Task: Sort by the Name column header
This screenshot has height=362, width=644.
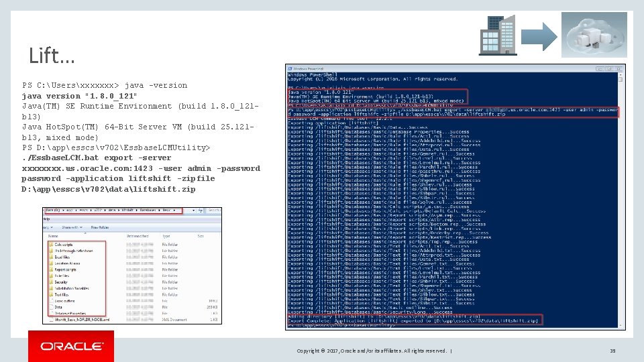Action: [x=53, y=237]
